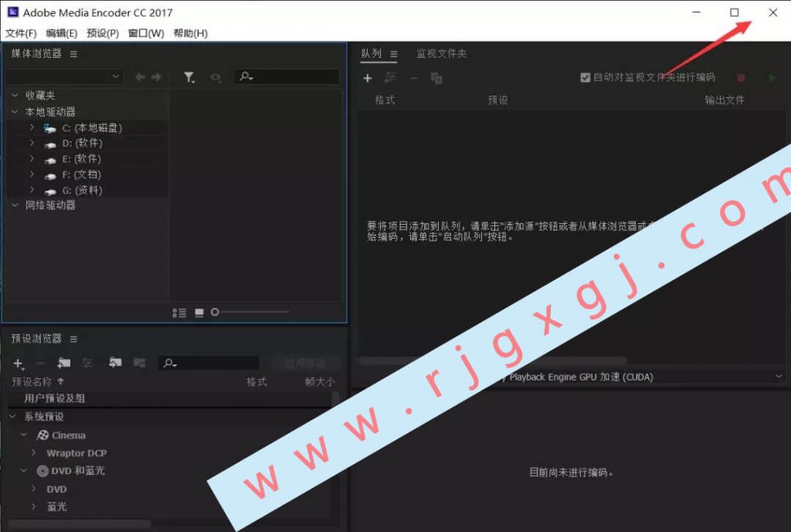791x532 pixels.
Task: Open the 媒体浏览器 panel menu icon
Action: tap(73, 54)
